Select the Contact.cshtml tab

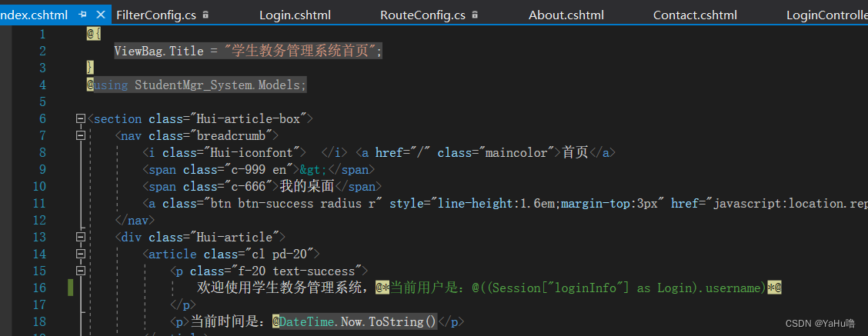click(695, 15)
